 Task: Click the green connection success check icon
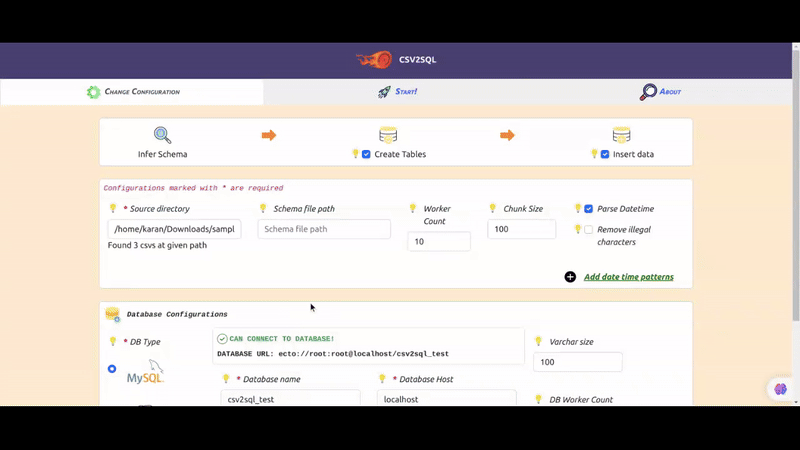(x=222, y=339)
